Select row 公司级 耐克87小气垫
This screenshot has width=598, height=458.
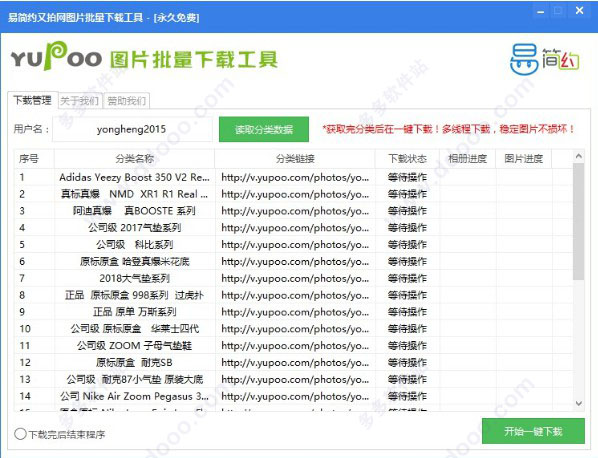pos(294,379)
